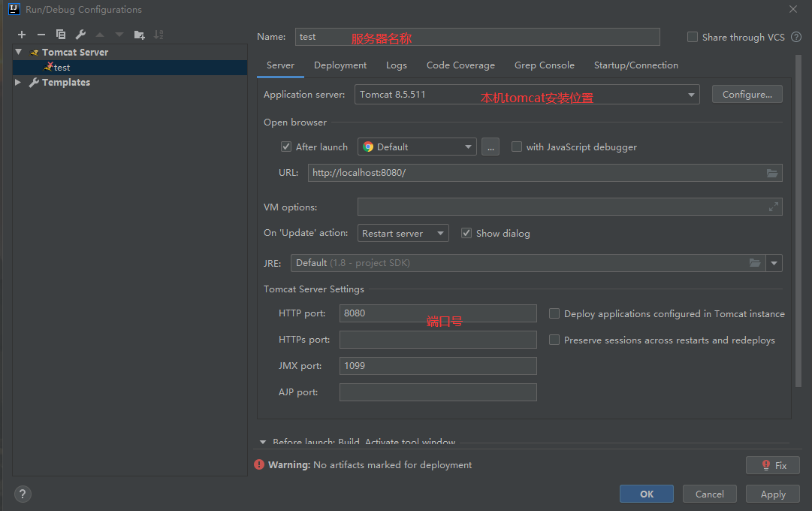Open On 'Update' action Restart server dropdown

pos(403,233)
